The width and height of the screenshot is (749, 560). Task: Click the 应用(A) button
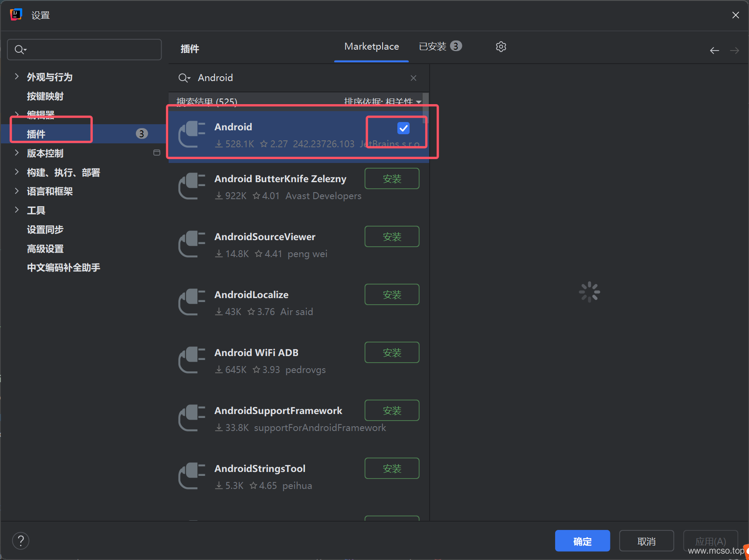pos(710,541)
